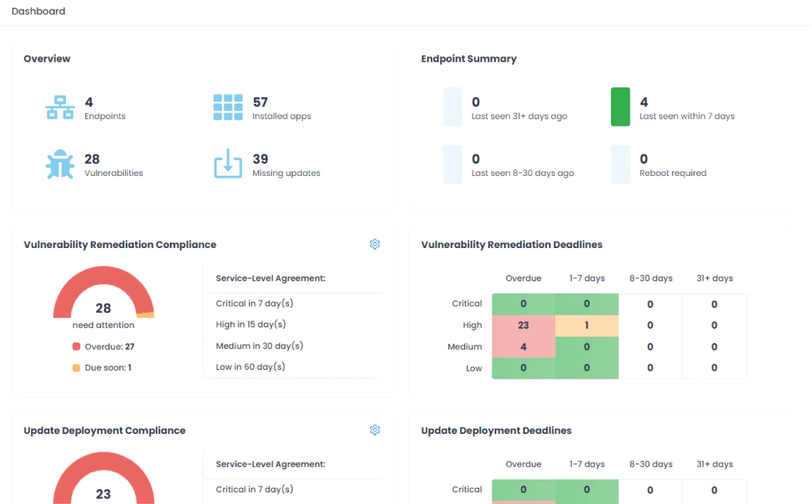Screen dimensions: 812x504
Task: Click the red Overdue legend dot
Action: tap(76, 346)
